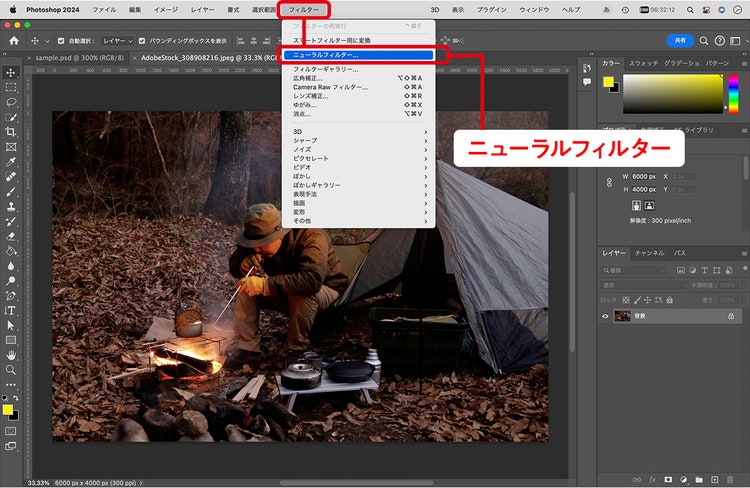Open the sample.psd document tab
Screen dimensions: 750x488
79,58
